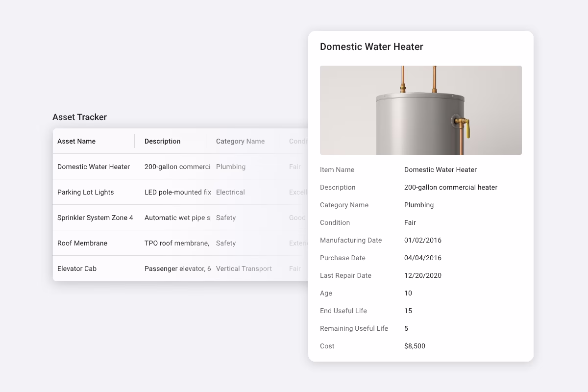Select the Fair condition value
Screen dimensions: 588x392
410,222
